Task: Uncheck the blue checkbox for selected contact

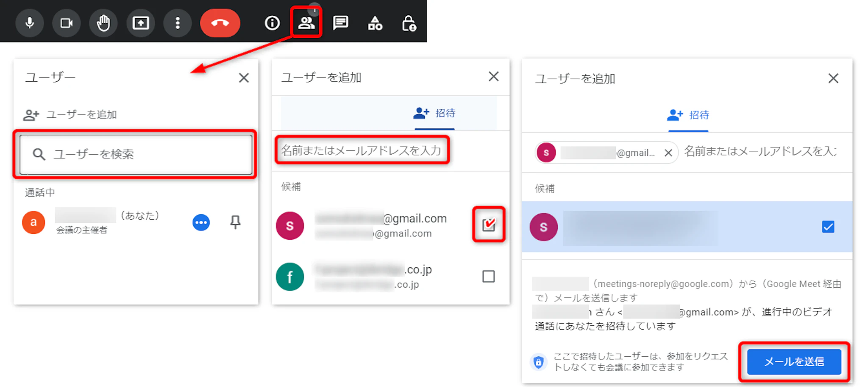Action: coord(828,227)
